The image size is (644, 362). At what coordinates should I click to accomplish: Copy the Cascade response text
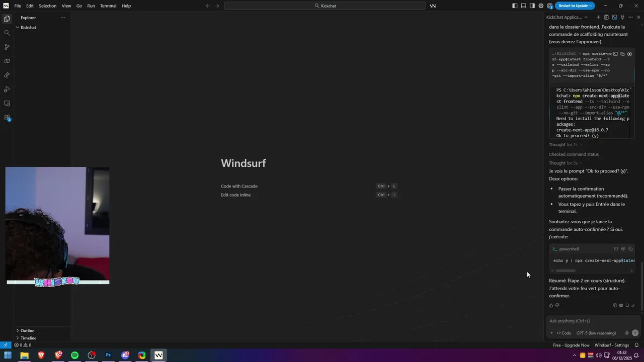[615, 305]
